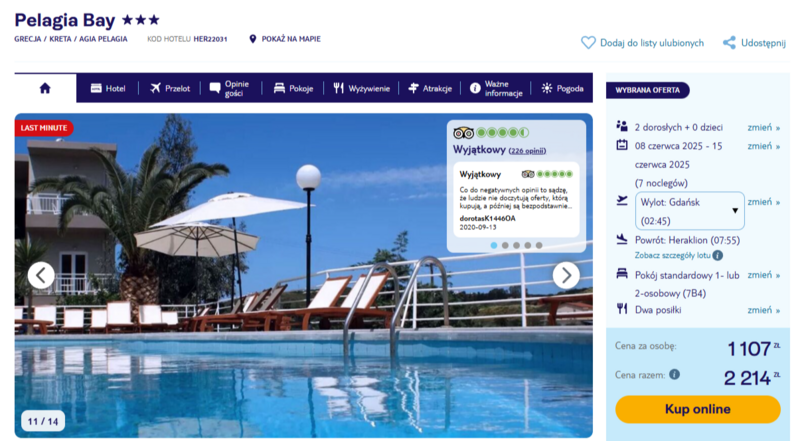Select the last review carousel dot
Viewport: 800px width, 441px height.
click(x=539, y=246)
